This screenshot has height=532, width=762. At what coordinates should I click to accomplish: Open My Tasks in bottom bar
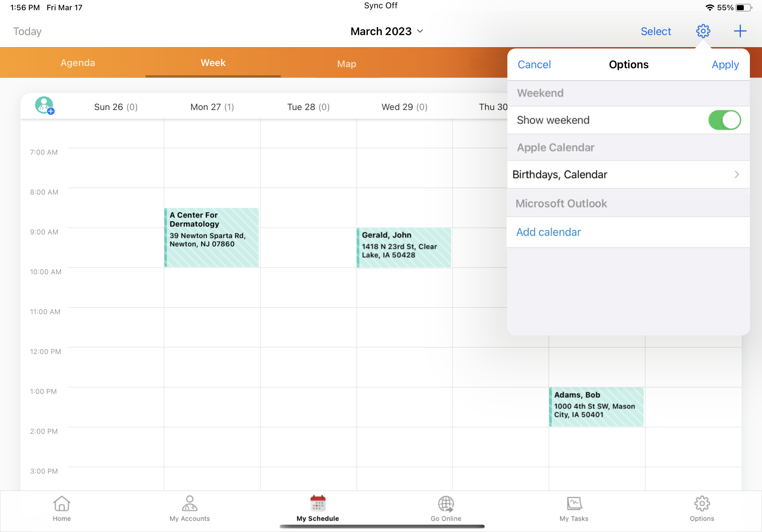(574, 508)
